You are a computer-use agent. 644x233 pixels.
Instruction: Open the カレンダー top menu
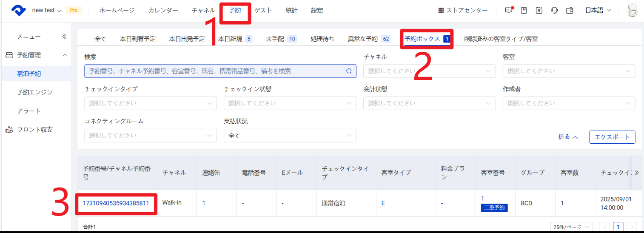[163, 11]
